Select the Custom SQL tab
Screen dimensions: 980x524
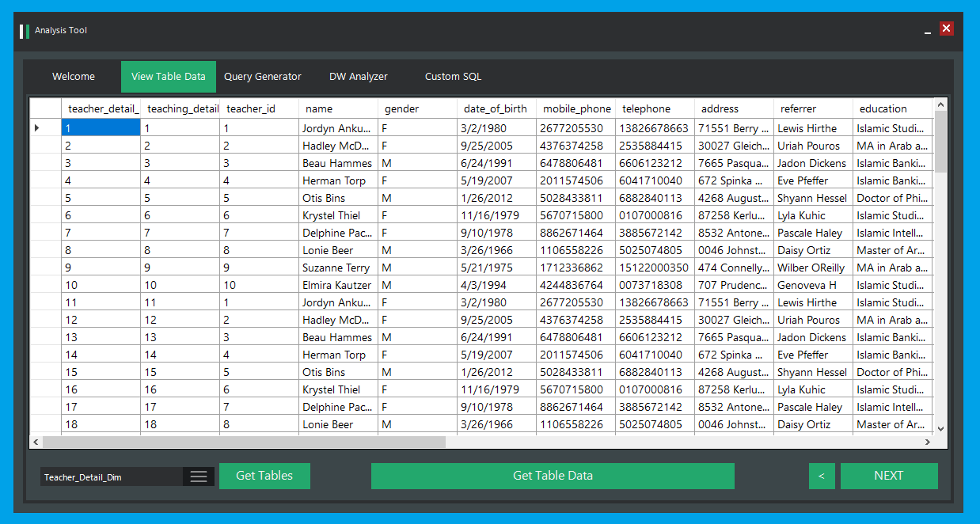click(453, 77)
